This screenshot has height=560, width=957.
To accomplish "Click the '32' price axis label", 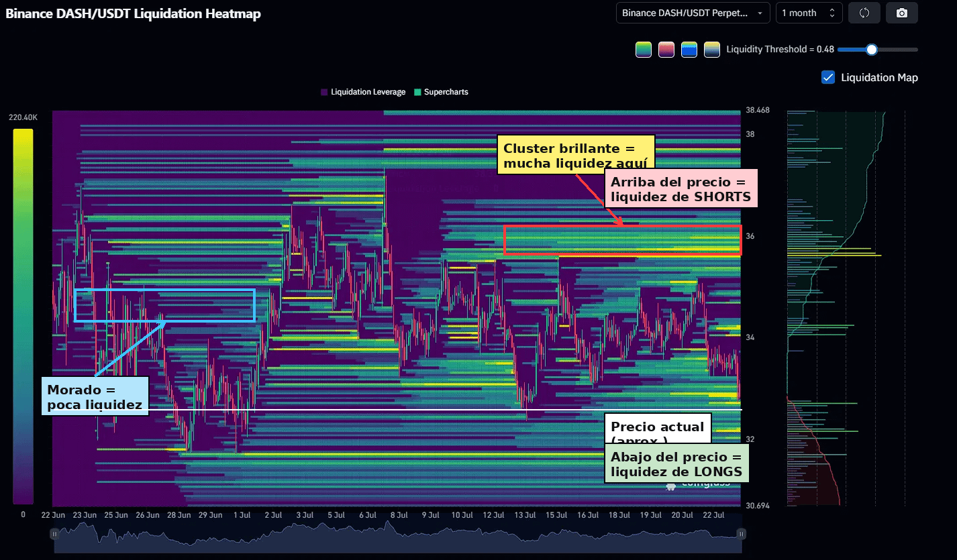I will click(750, 439).
